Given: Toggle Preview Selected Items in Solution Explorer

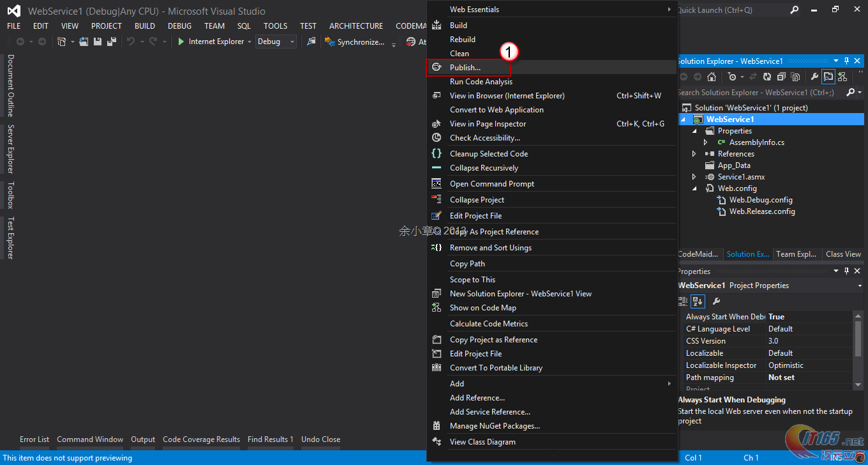Looking at the screenshot, I should coord(828,77).
